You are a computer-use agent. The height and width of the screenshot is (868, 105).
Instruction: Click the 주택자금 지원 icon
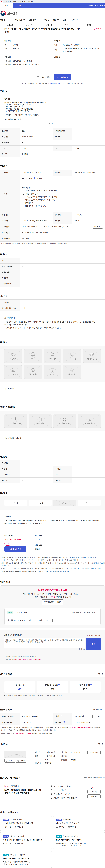[13, 372]
